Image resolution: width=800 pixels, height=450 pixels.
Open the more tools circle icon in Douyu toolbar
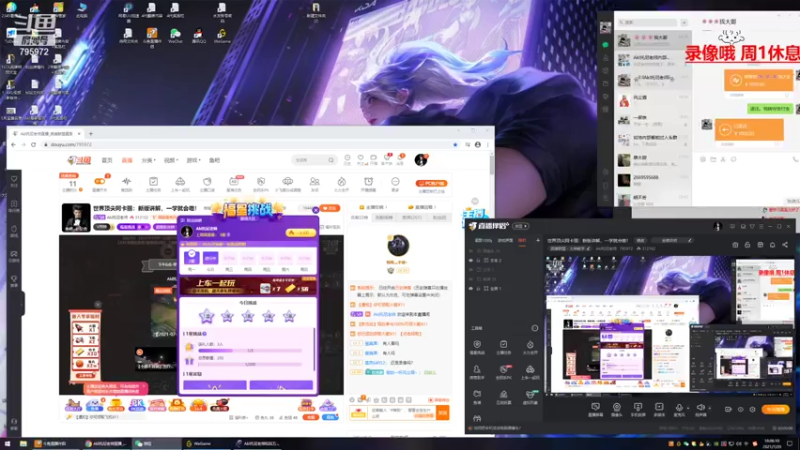pyautogui.click(x=395, y=182)
